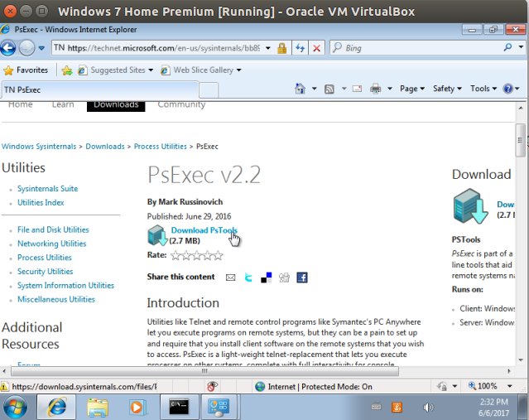Click the server download icon beside Download PsTools
529x420 pixels.
click(157, 235)
